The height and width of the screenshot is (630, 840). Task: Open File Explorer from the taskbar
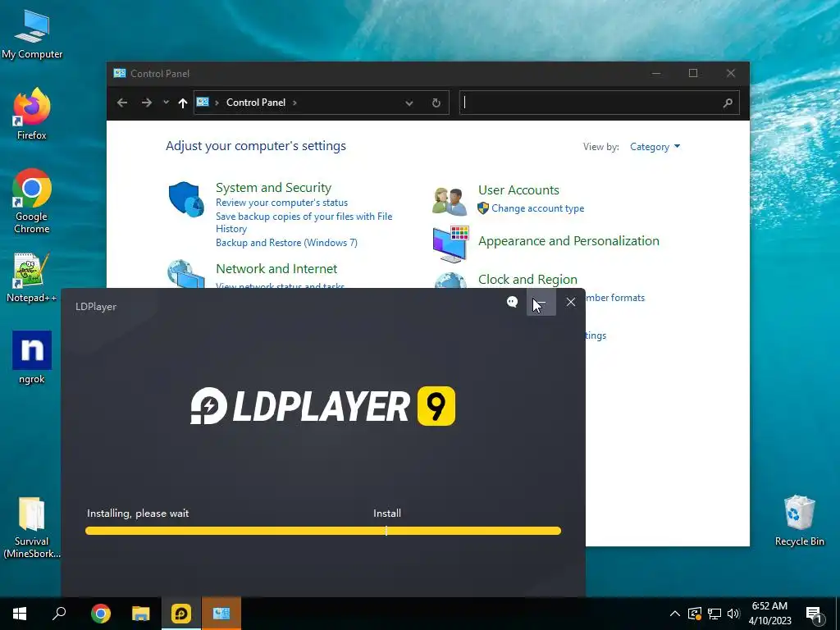point(141,614)
